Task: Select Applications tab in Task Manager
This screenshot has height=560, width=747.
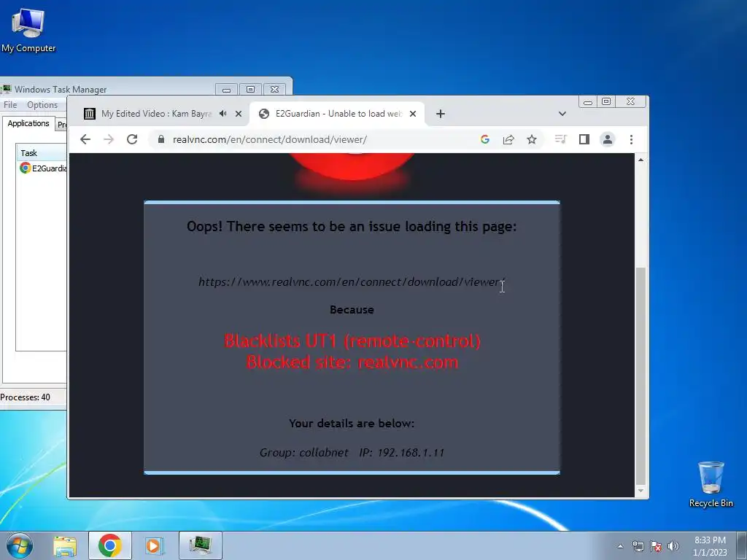Action: (28, 122)
